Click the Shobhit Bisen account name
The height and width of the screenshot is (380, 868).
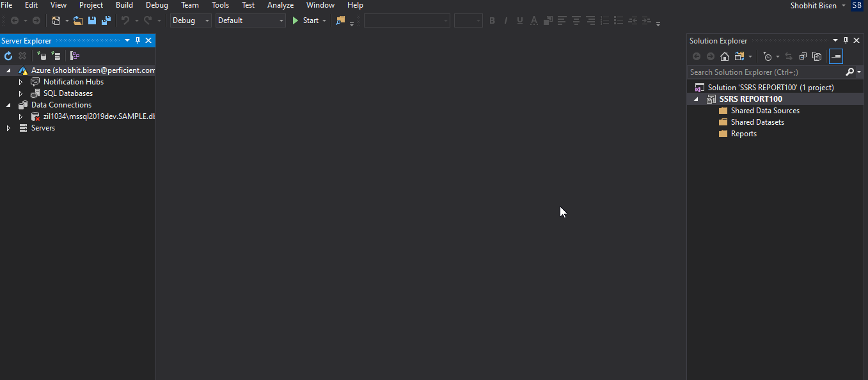click(x=813, y=6)
